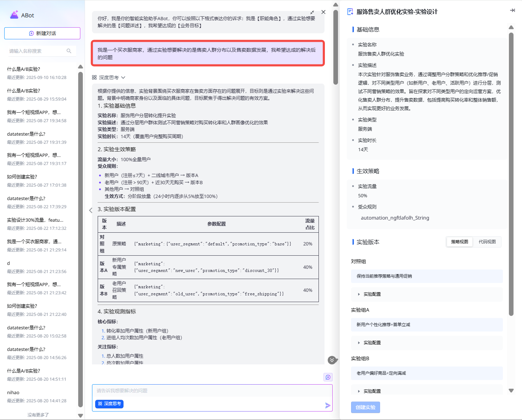Click the 版本A row's discount_30 parameter cell
522x420 pixels.
pyautogui.click(x=216, y=267)
